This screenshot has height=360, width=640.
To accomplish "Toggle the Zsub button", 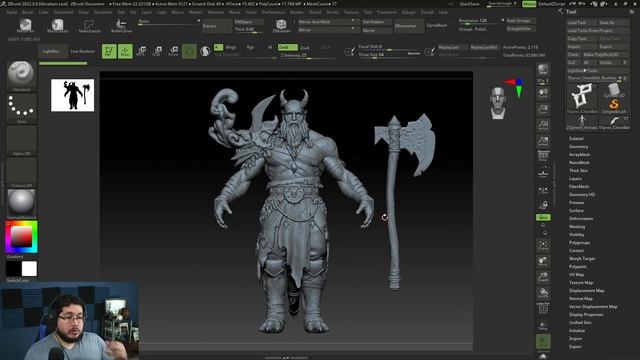I will [305, 47].
